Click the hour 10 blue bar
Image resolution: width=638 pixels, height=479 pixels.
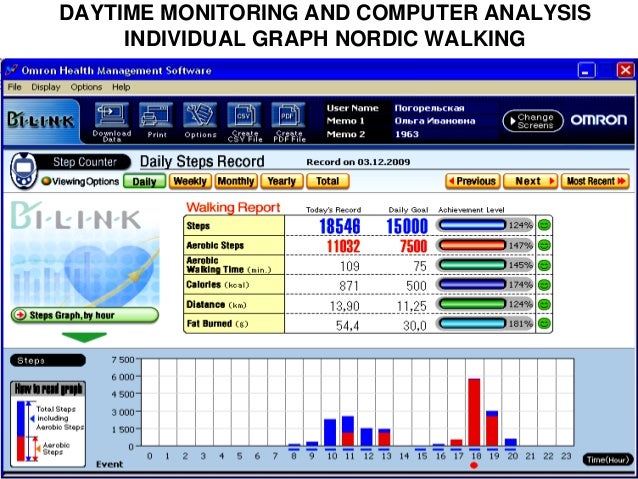click(330, 433)
